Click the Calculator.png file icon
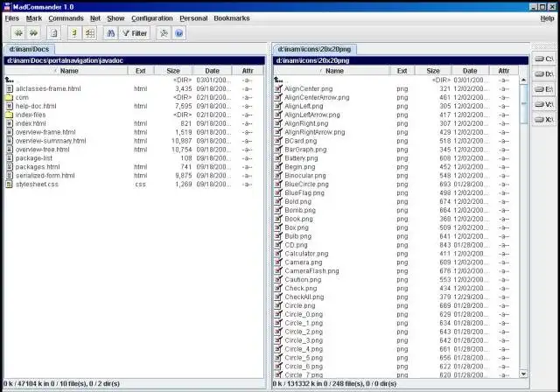560x392 pixels. click(x=278, y=254)
